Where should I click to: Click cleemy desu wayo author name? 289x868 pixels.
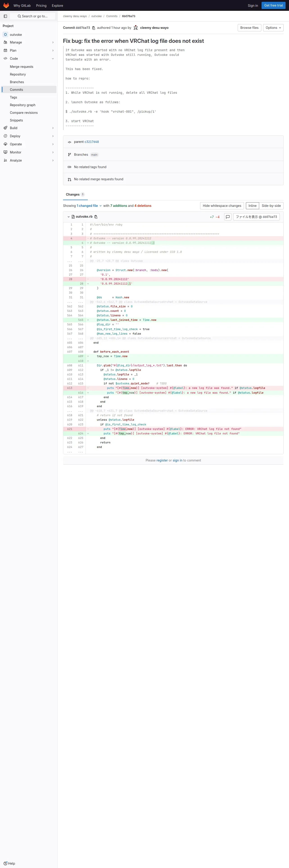tap(154, 28)
